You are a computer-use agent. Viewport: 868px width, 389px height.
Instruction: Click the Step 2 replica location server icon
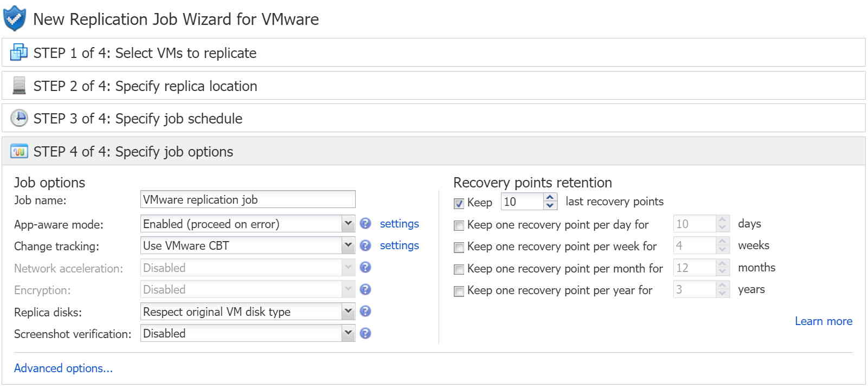tap(19, 86)
